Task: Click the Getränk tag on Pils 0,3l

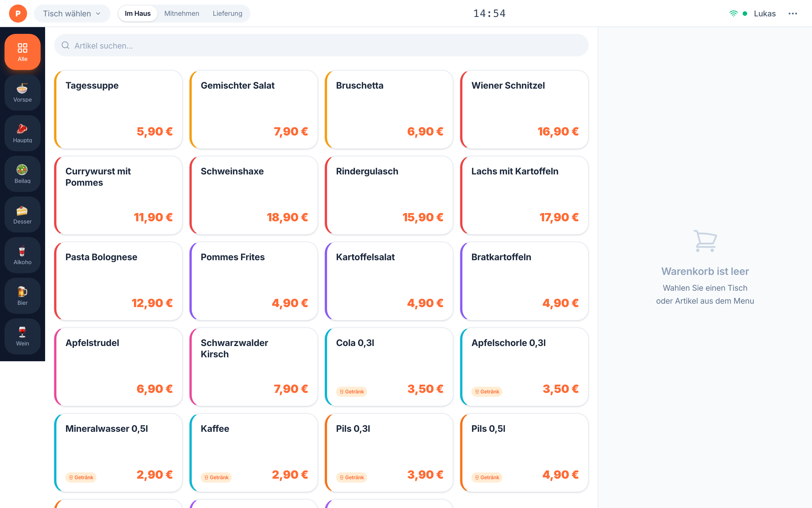Action: (352, 478)
